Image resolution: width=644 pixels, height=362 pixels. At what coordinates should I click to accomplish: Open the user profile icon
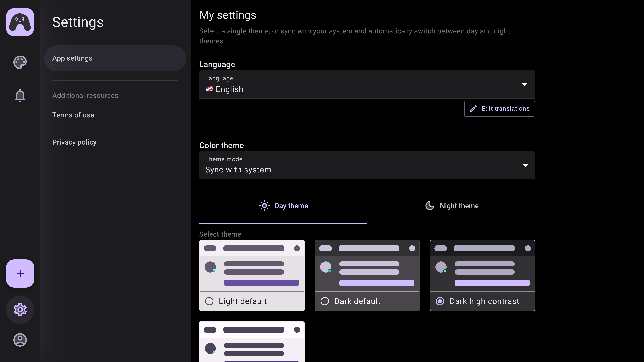point(20,340)
